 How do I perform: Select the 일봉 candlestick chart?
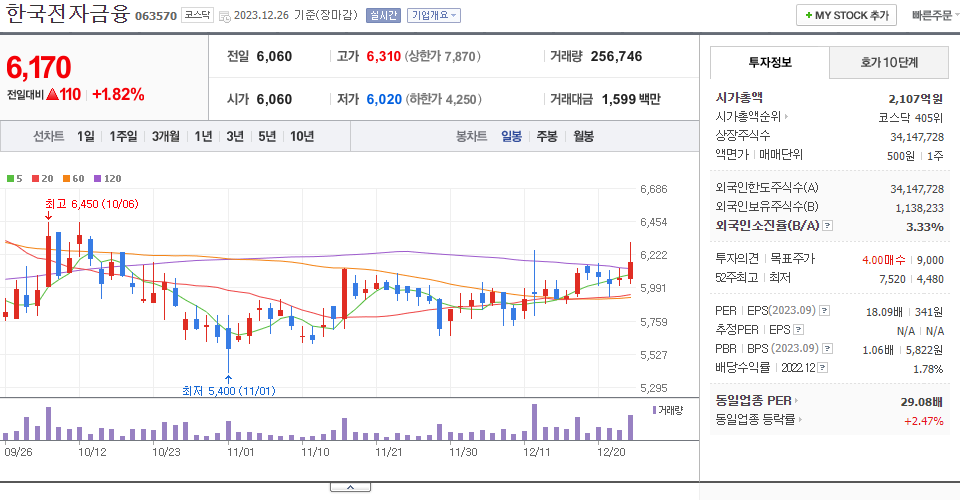coord(511,136)
